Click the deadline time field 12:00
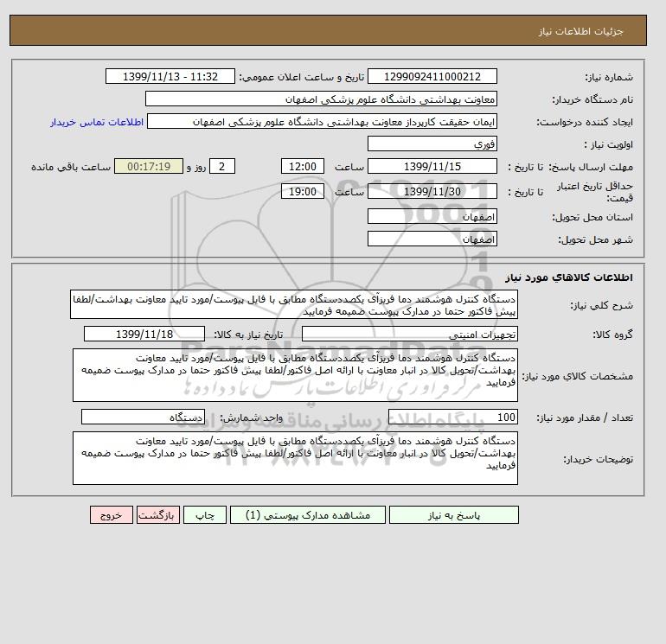Screen dimensions: 666x644 [x=303, y=167]
